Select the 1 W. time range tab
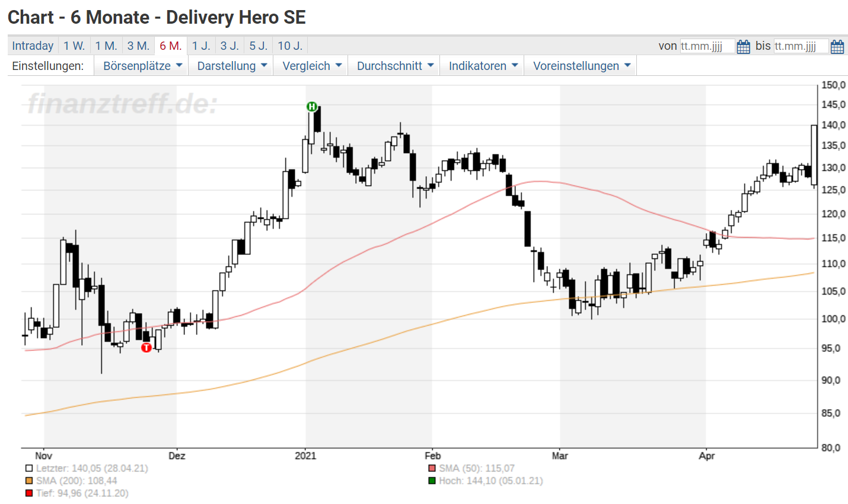Viewport: 848px width, 504px height. (74, 46)
